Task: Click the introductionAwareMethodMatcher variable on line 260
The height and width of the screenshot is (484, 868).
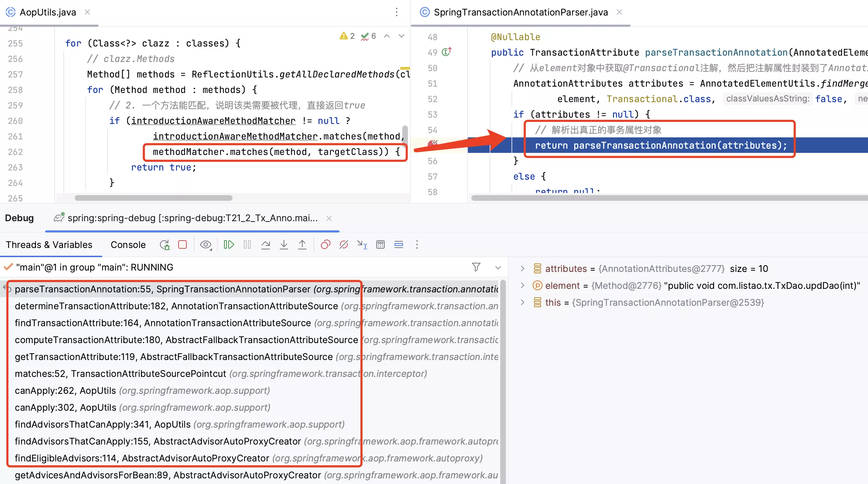Action: pos(213,121)
